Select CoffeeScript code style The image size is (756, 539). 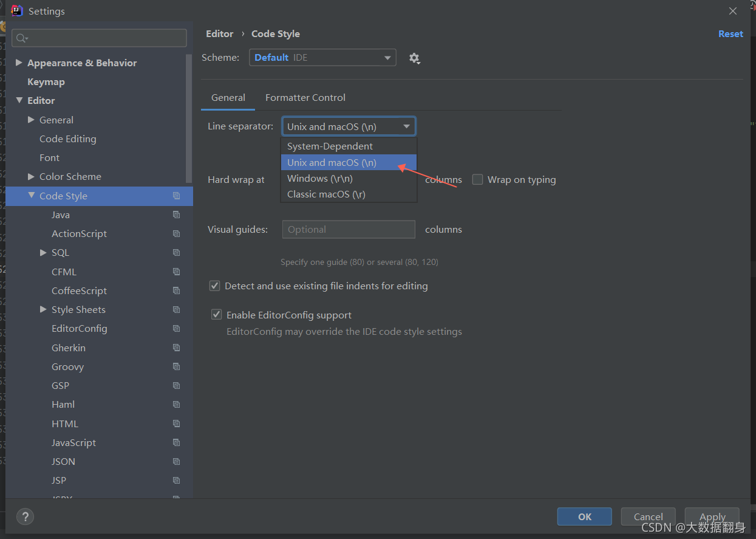79,290
